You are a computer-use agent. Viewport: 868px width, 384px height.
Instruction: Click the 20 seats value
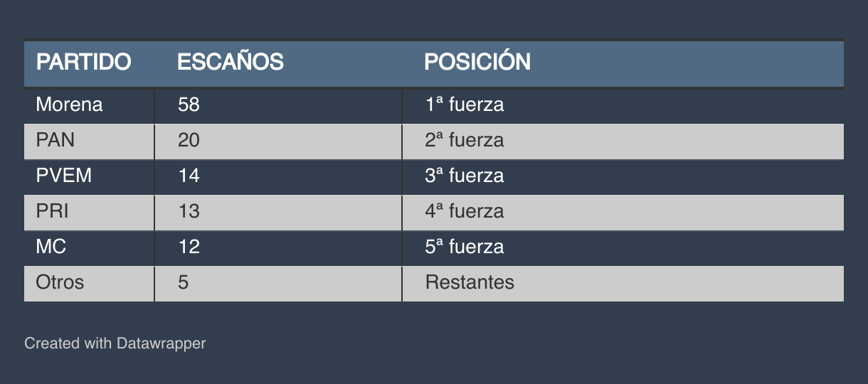click(189, 140)
